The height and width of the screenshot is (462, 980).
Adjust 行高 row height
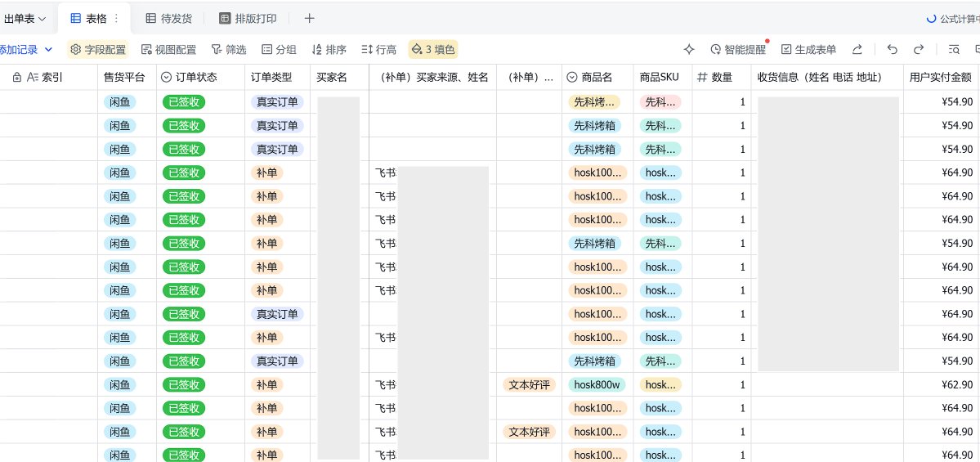(x=378, y=49)
